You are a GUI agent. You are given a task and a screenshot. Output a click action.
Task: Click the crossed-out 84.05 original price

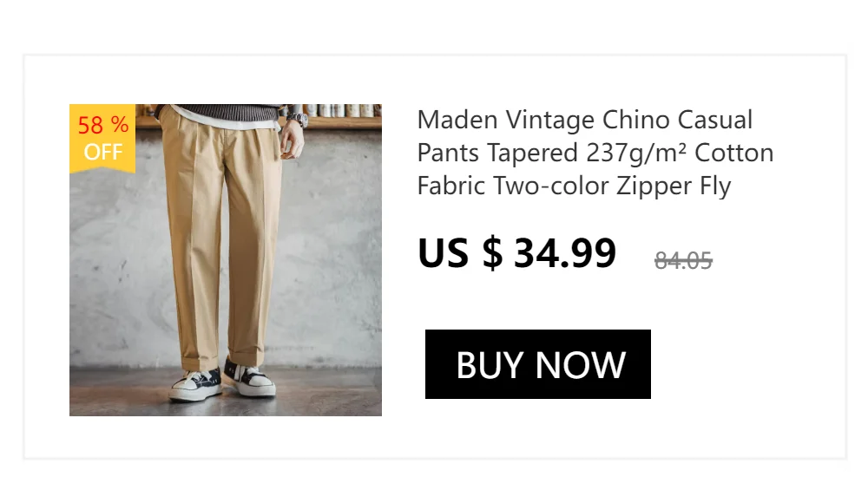tap(683, 260)
